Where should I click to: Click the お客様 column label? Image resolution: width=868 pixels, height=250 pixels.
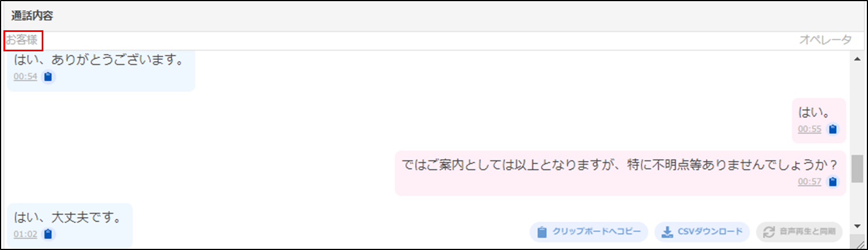[22, 40]
